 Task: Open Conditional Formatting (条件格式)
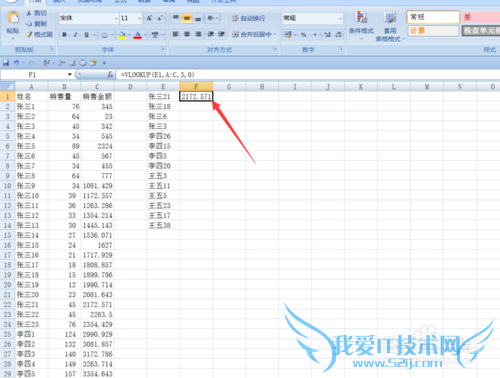coord(361,25)
